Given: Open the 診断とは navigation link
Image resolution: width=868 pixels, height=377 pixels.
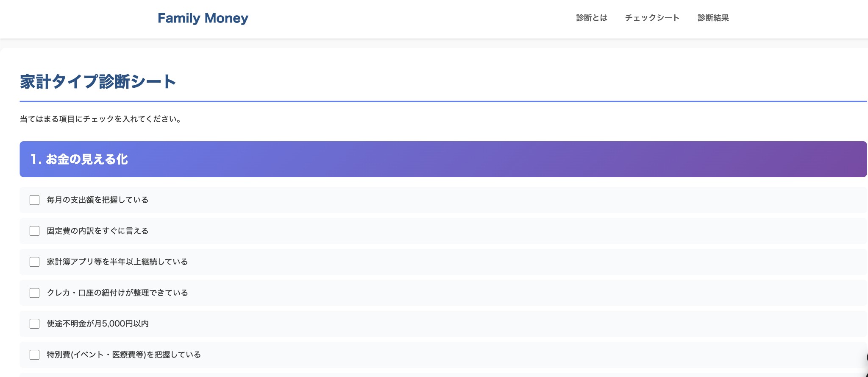Looking at the screenshot, I should 592,18.
